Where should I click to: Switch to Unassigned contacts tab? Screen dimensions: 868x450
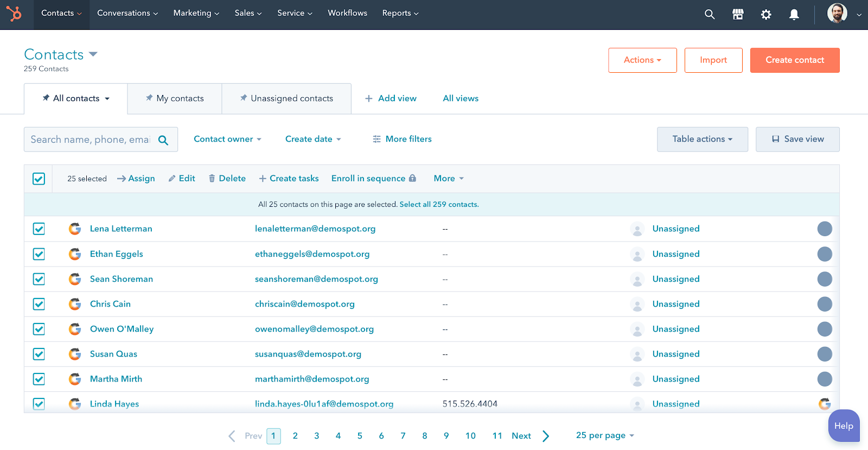286,99
